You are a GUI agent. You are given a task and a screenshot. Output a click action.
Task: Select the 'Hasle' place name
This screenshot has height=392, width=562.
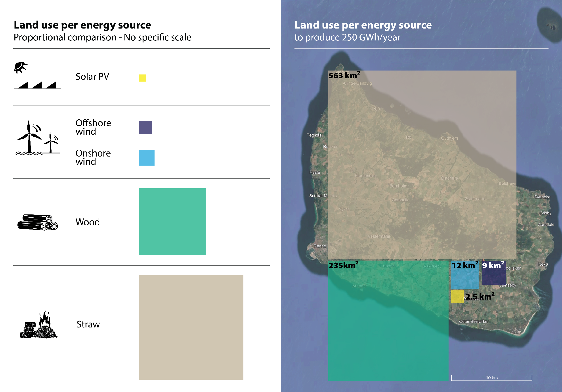click(315, 173)
